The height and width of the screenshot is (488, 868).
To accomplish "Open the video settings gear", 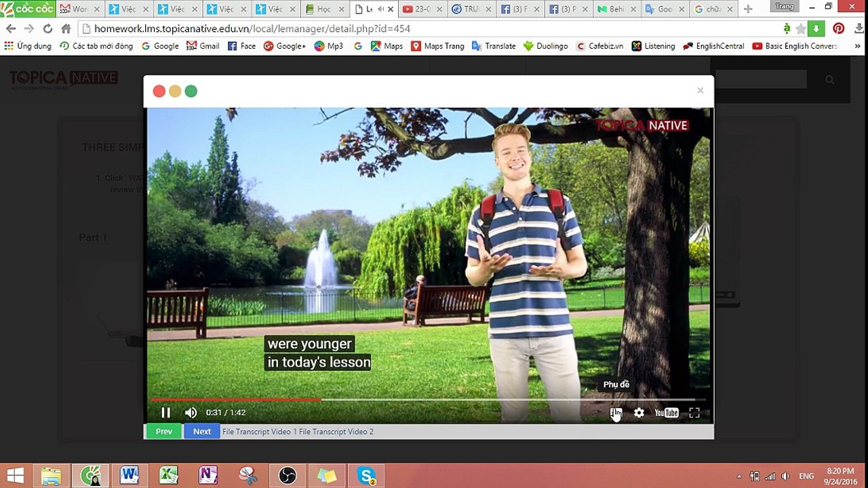I will click(x=639, y=412).
